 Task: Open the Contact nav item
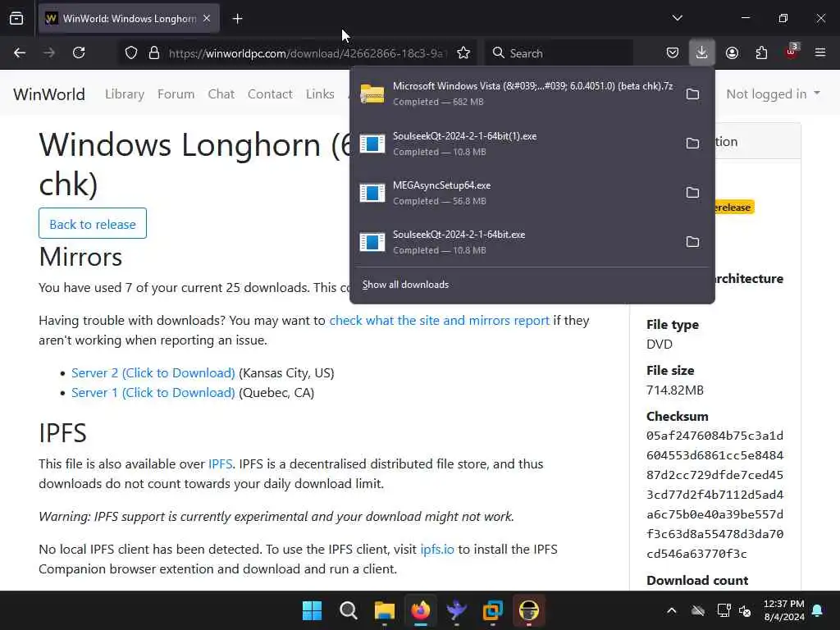click(270, 94)
